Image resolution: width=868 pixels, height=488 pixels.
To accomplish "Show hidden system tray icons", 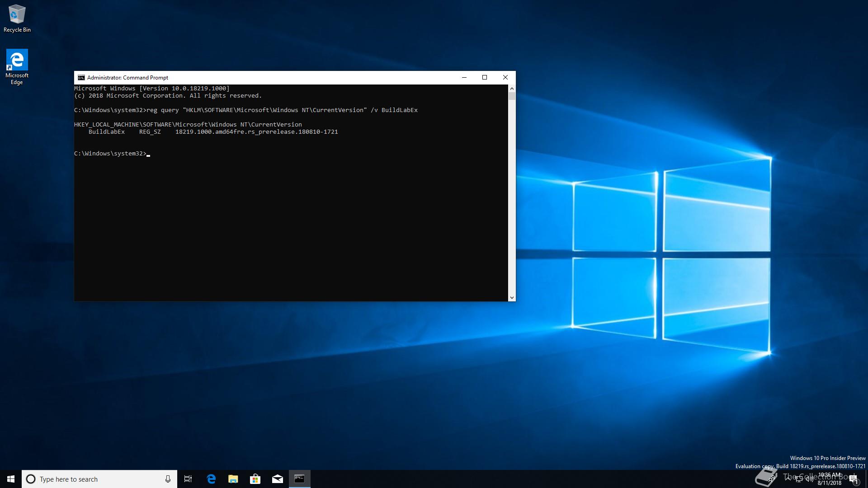I will click(788, 479).
